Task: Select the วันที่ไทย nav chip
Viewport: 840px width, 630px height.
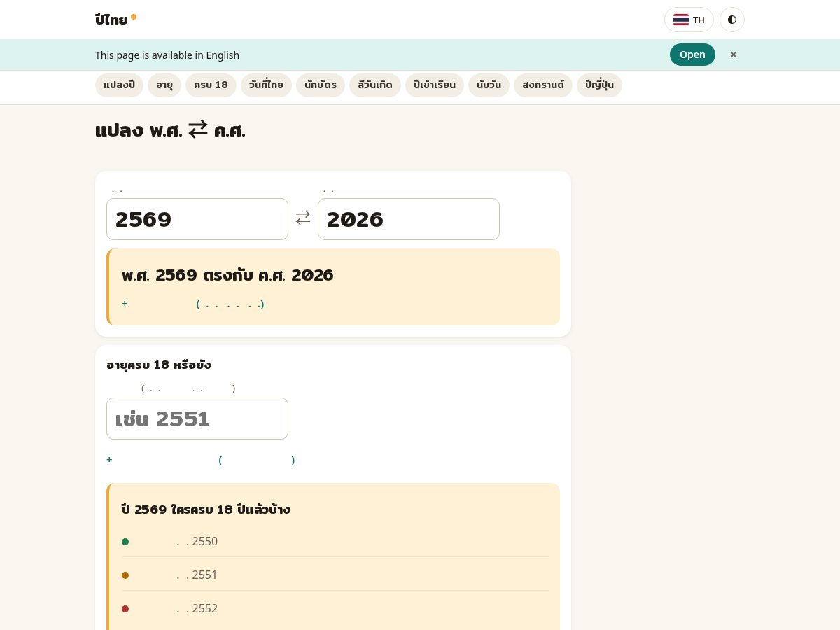Action: [266, 85]
